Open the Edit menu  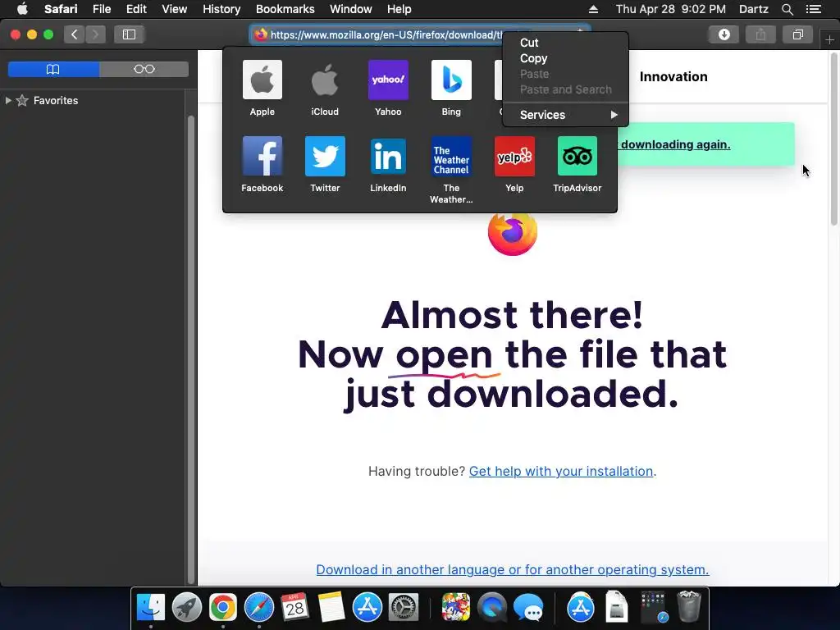136,9
